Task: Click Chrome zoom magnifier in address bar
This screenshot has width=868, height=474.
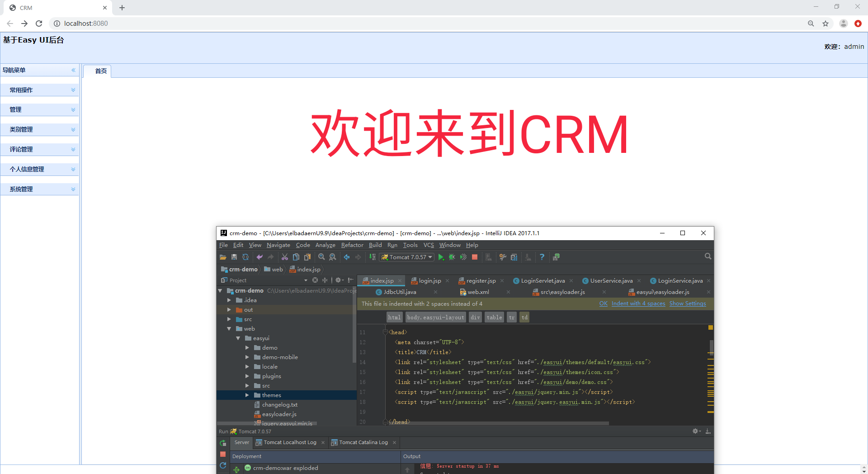Action: pyautogui.click(x=811, y=24)
